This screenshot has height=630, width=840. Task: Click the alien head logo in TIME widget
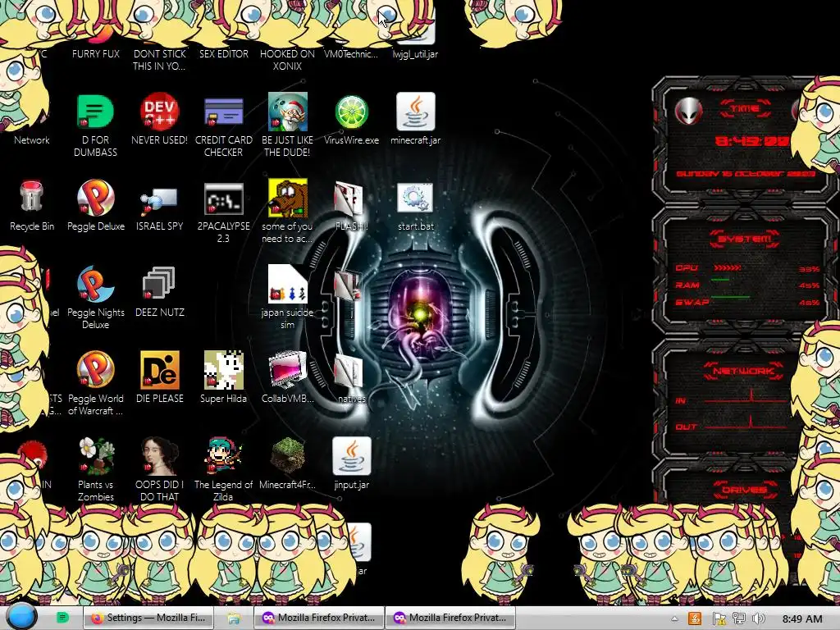coord(688,111)
